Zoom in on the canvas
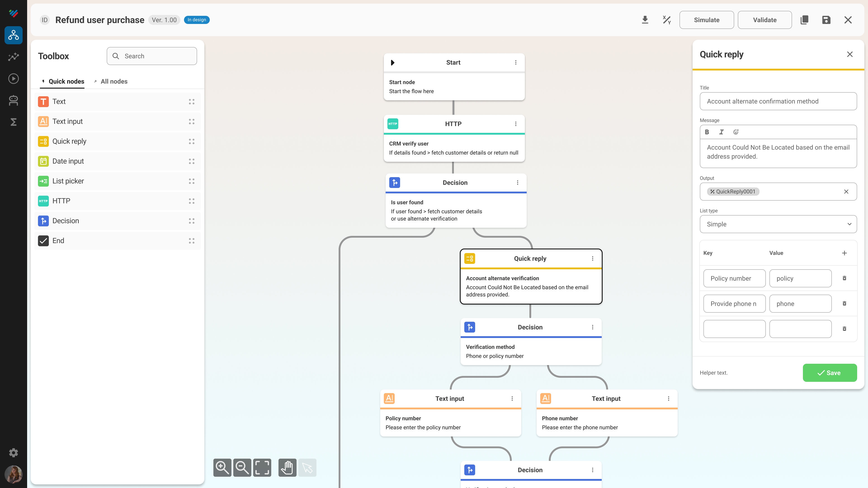 222,467
